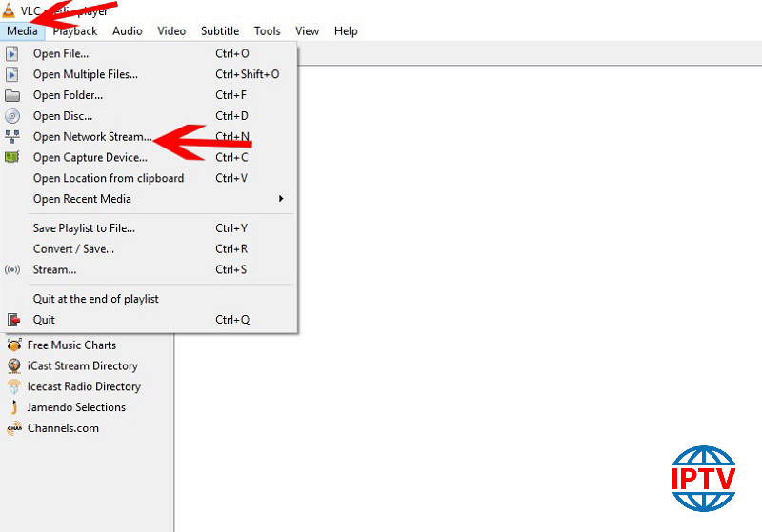
Task: Click the Open Disc icon
Action: click(12, 116)
